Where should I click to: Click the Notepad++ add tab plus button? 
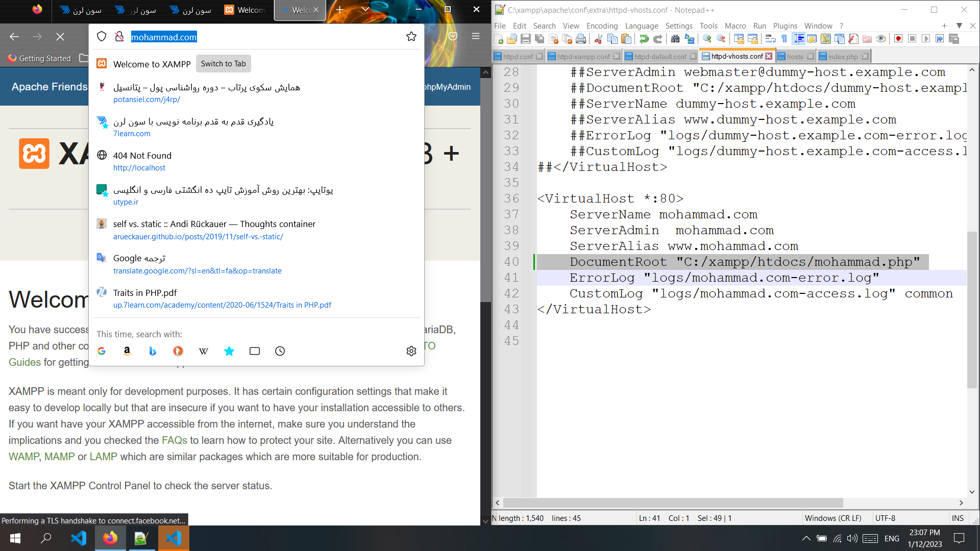944,26
